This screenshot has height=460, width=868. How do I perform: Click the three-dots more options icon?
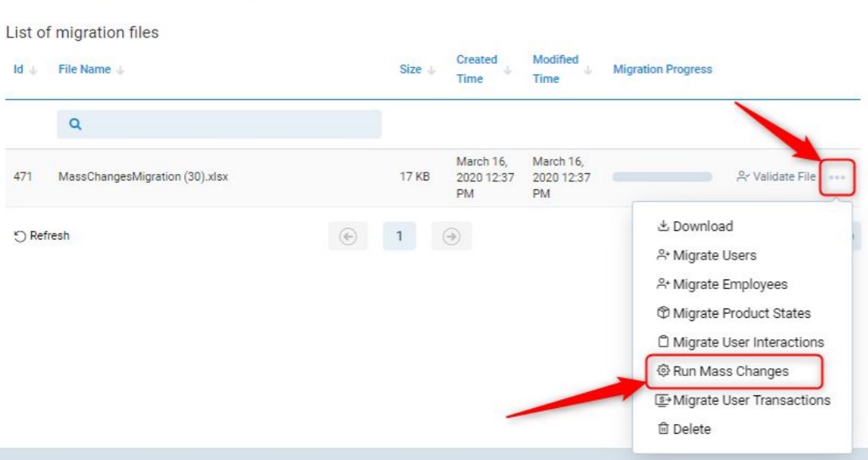pyautogui.click(x=836, y=176)
